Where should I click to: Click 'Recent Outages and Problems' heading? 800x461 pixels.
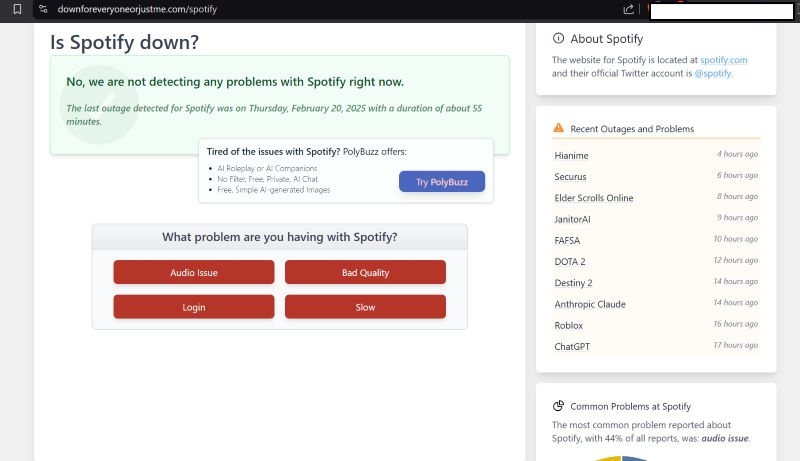point(632,129)
